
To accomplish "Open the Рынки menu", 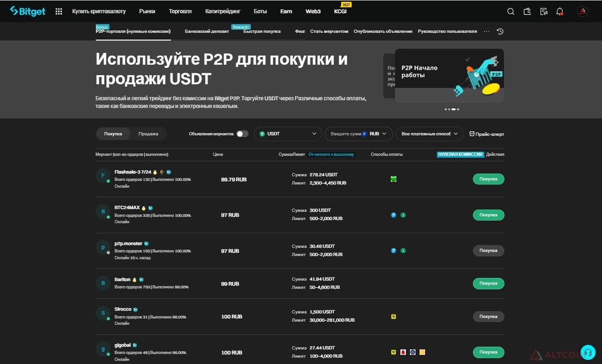I will click(147, 11).
